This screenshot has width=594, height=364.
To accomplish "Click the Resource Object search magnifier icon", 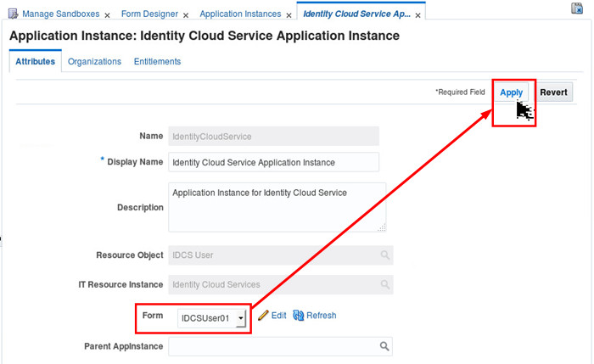I will (x=384, y=255).
